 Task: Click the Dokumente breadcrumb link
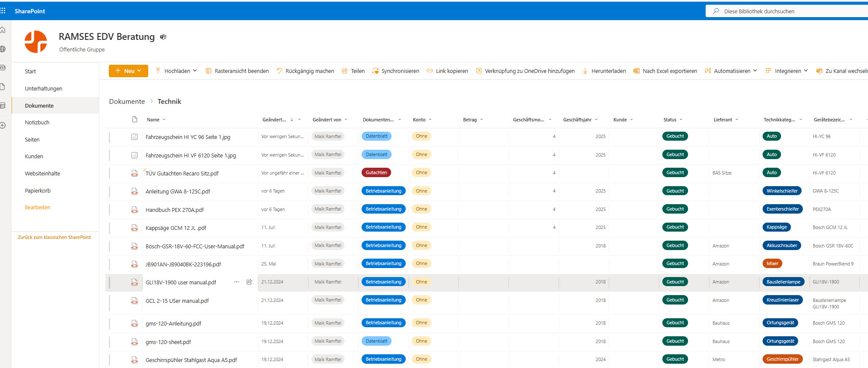click(127, 101)
